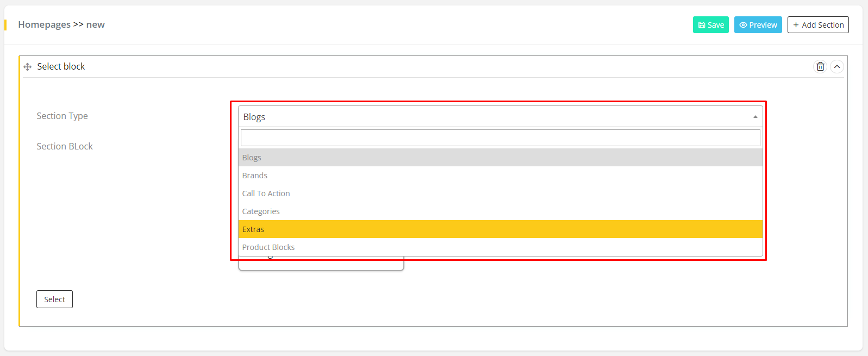Choose the Brands option
The width and height of the screenshot is (868, 356).
[255, 176]
